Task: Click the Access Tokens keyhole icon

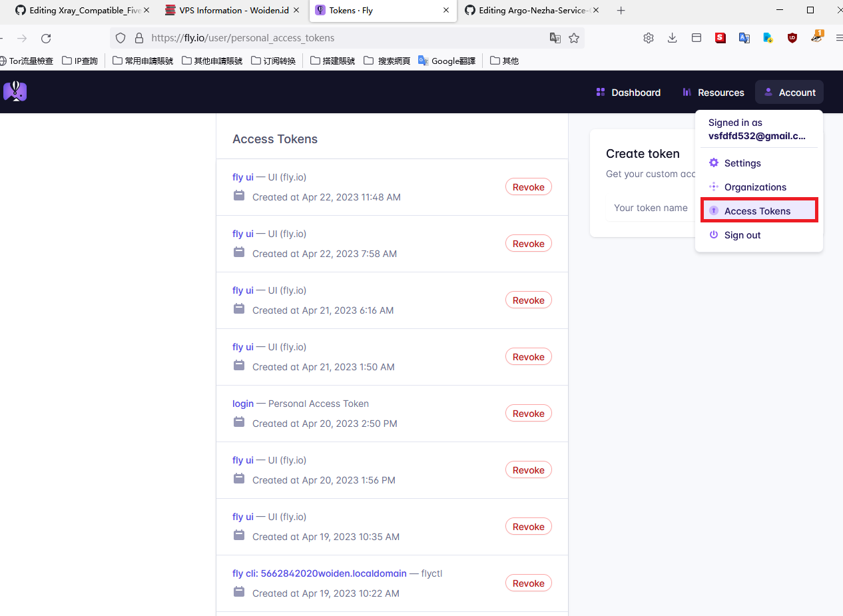Action: point(714,211)
